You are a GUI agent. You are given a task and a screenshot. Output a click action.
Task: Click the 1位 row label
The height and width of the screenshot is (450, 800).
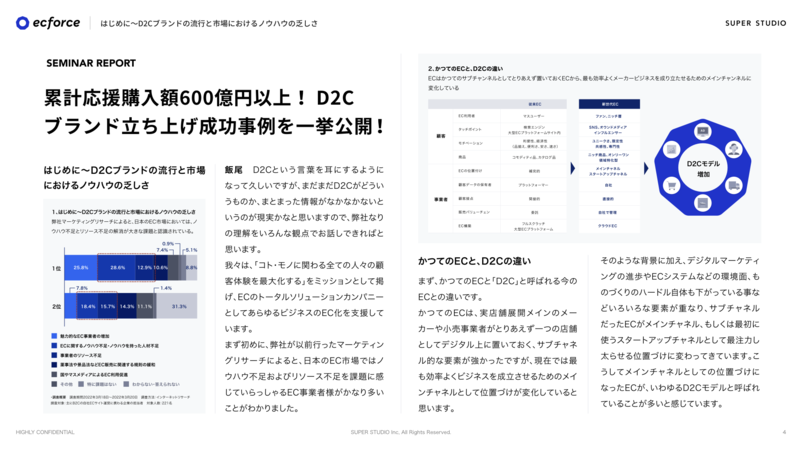[56, 268]
